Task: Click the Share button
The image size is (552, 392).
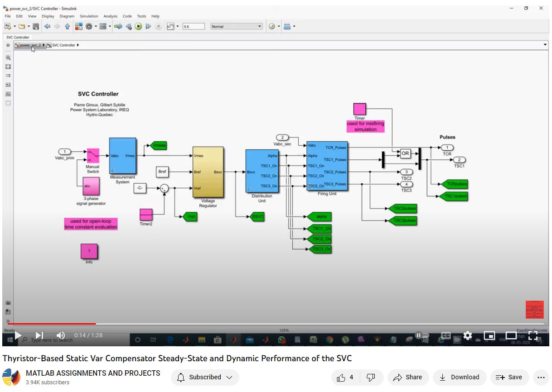Action: (407, 377)
